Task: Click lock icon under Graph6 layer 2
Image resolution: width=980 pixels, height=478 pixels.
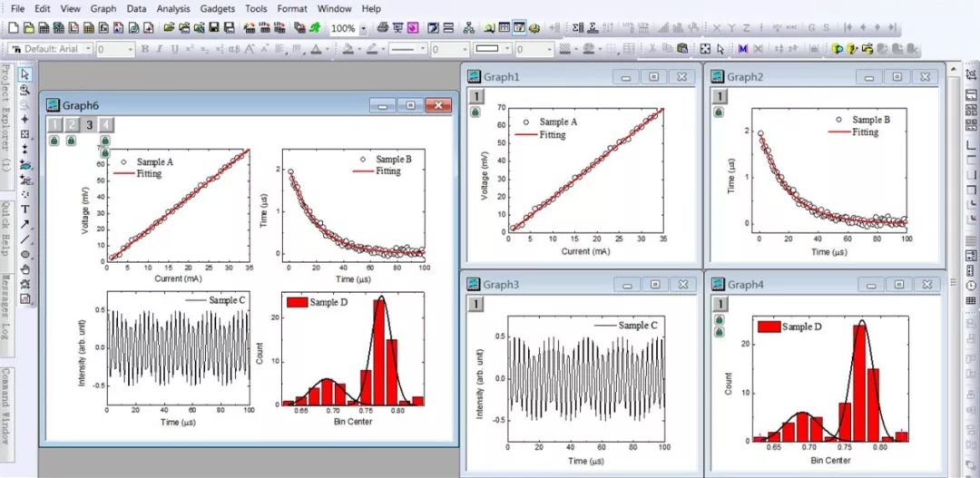Action: (x=71, y=141)
